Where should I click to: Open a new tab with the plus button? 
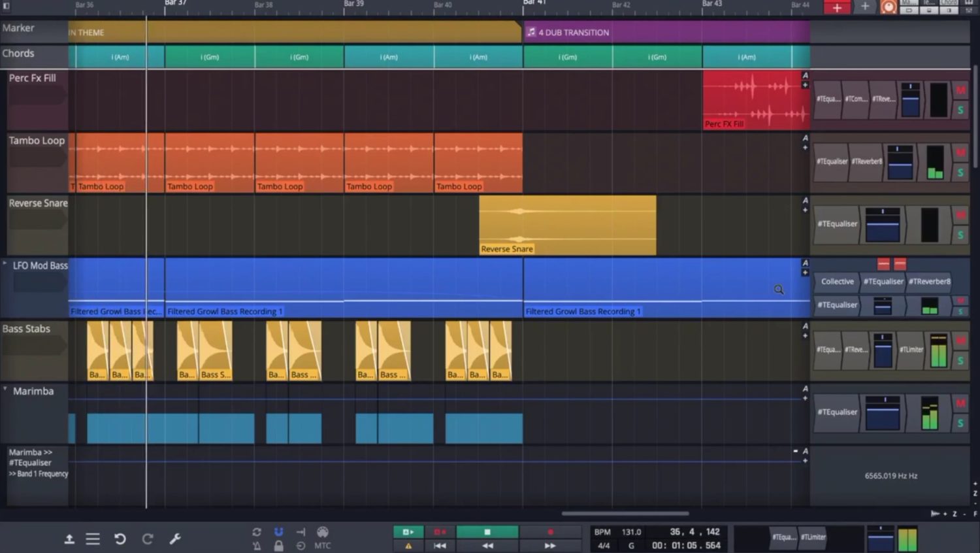[865, 7]
